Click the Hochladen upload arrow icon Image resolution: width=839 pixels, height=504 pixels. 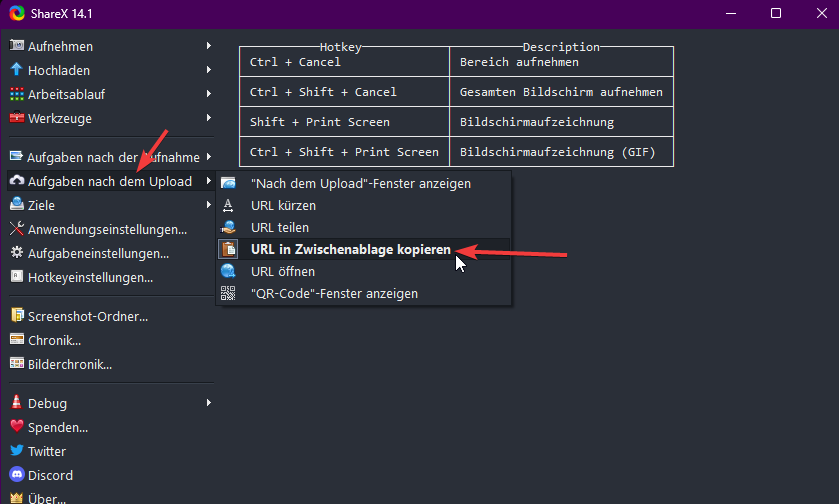pyautogui.click(x=16, y=70)
